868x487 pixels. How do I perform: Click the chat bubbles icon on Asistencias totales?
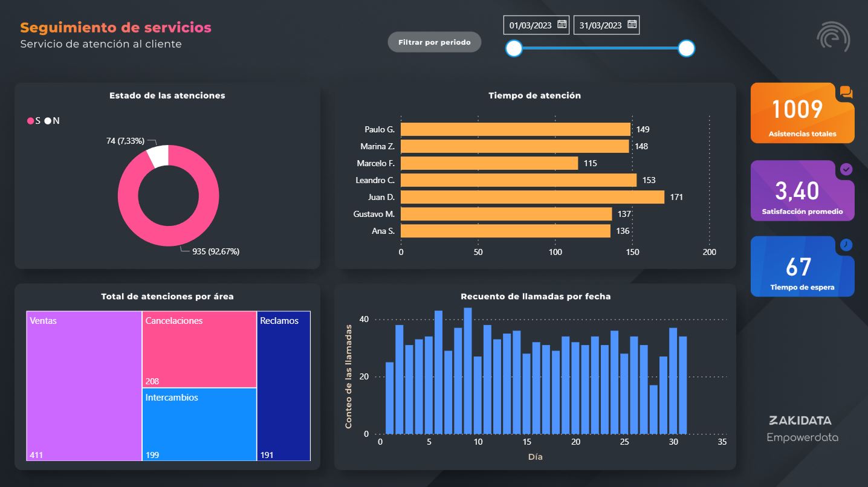tap(846, 92)
